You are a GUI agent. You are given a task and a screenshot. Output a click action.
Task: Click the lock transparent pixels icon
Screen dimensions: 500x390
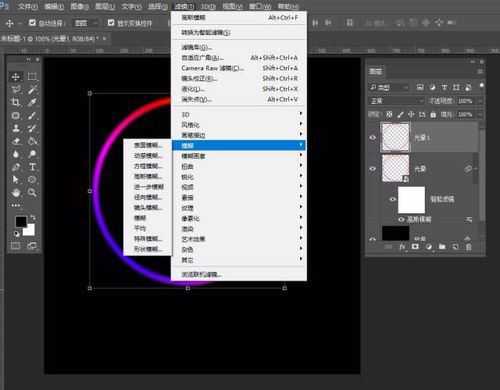click(389, 115)
